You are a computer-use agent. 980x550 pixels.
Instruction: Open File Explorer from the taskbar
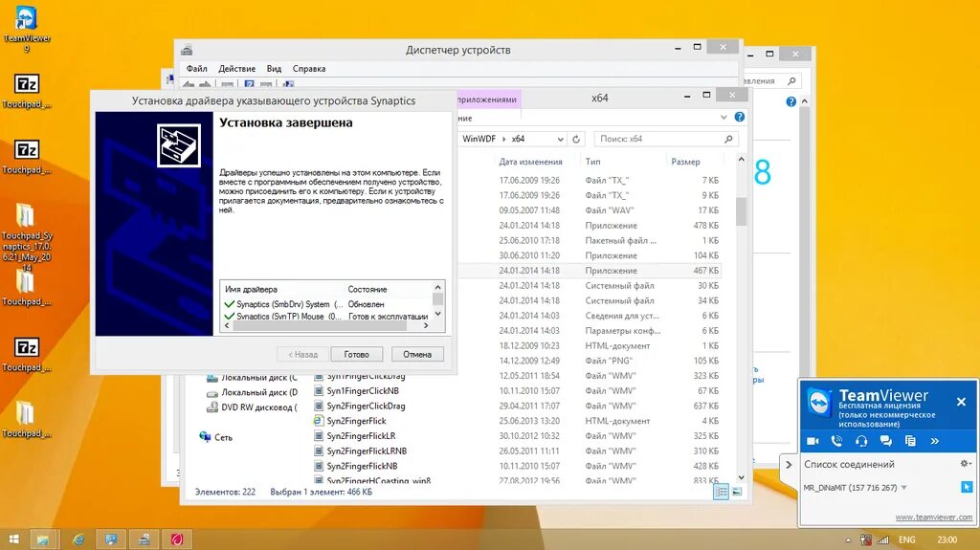pos(43,539)
